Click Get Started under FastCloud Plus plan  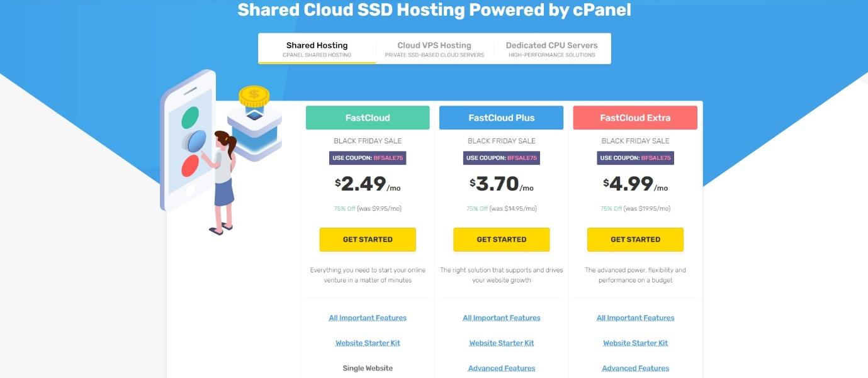point(502,240)
